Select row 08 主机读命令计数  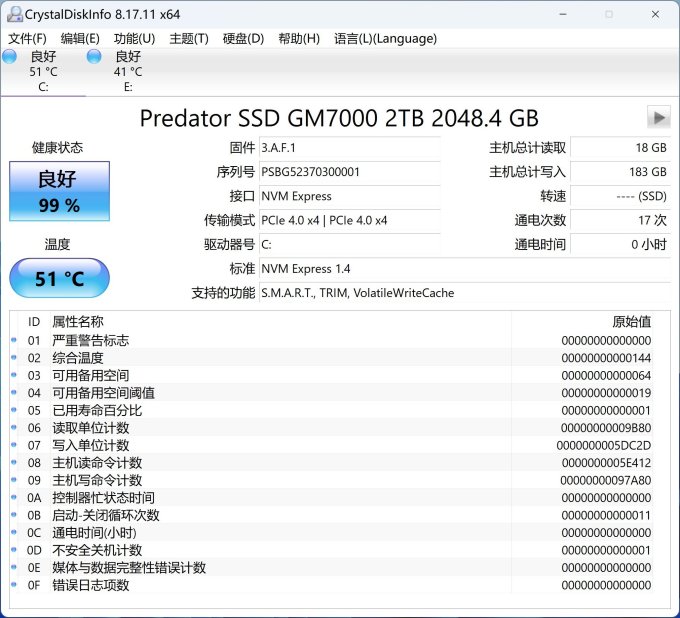[x=332, y=463]
